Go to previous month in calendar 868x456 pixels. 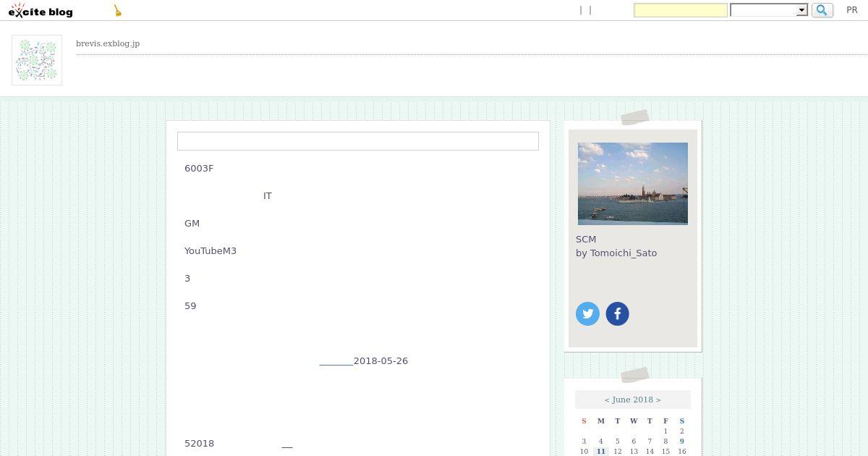(607, 400)
